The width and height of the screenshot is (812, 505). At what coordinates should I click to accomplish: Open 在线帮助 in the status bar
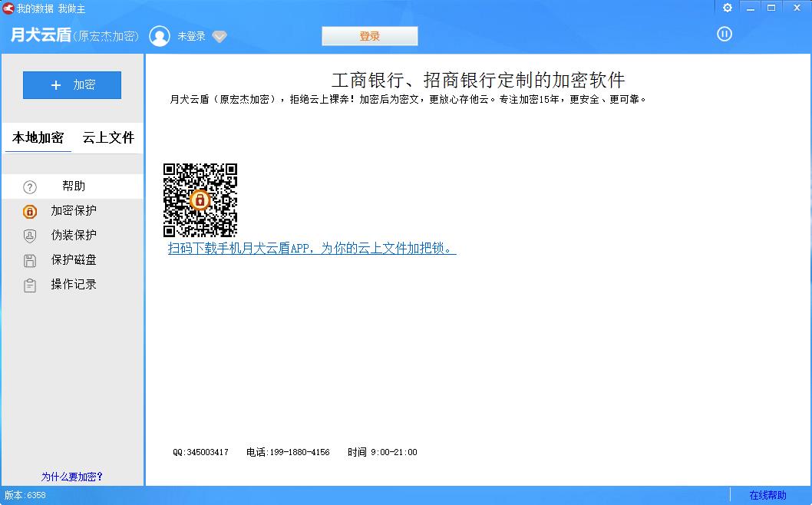767,495
